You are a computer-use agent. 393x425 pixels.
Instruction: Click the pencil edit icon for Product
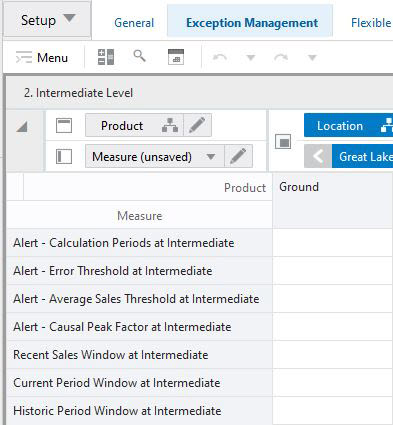pyautogui.click(x=197, y=125)
